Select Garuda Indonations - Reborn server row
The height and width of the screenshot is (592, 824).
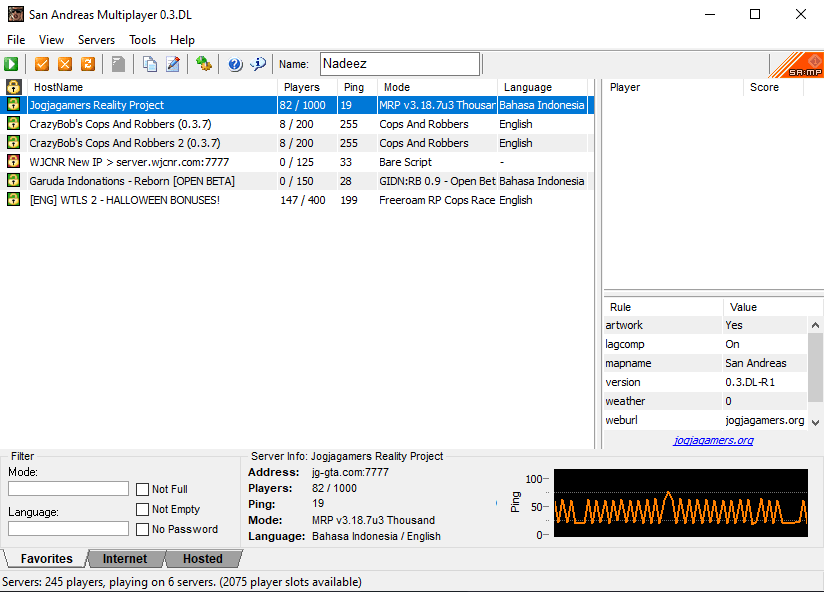click(297, 181)
